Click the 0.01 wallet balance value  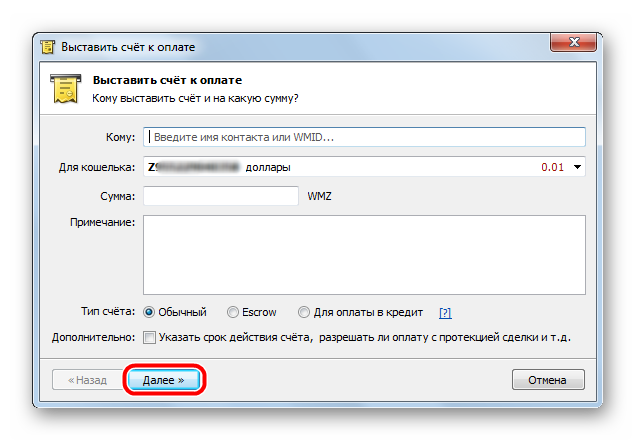pos(552,167)
